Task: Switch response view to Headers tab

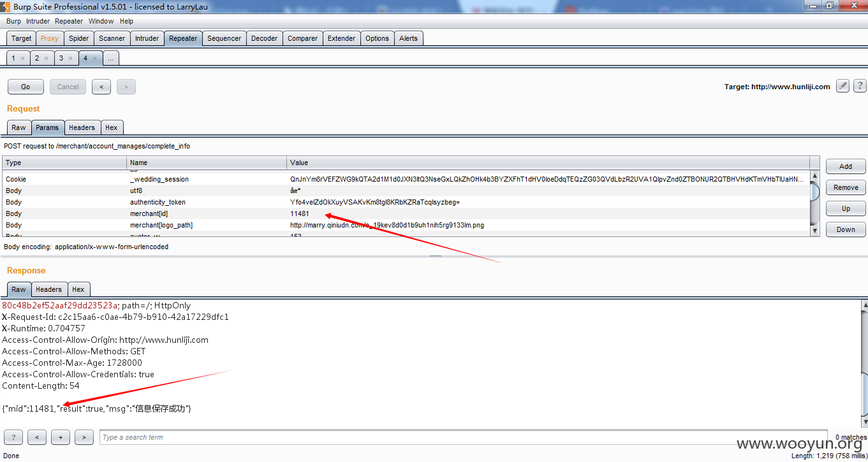Action: click(x=49, y=289)
